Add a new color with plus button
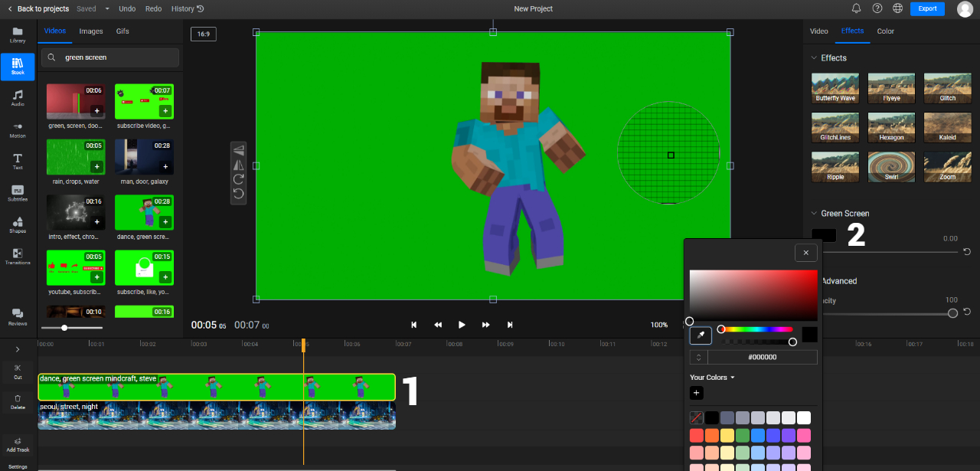Screen dimensions: 980x471 (x=696, y=393)
